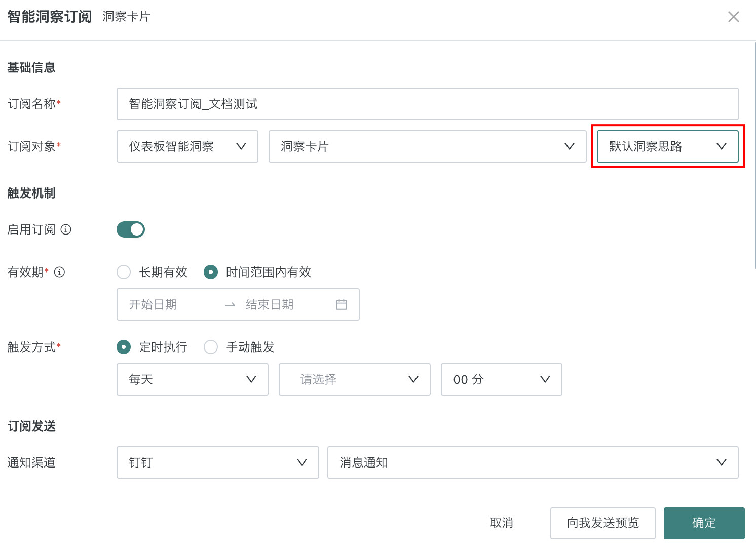Open the 00 分 minute dropdown
The width and height of the screenshot is (756, 545).
501,379
